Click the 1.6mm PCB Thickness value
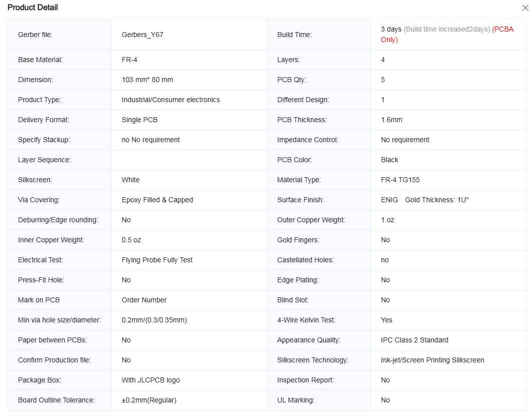The image size is (532, 416). [x=391, y=120]
